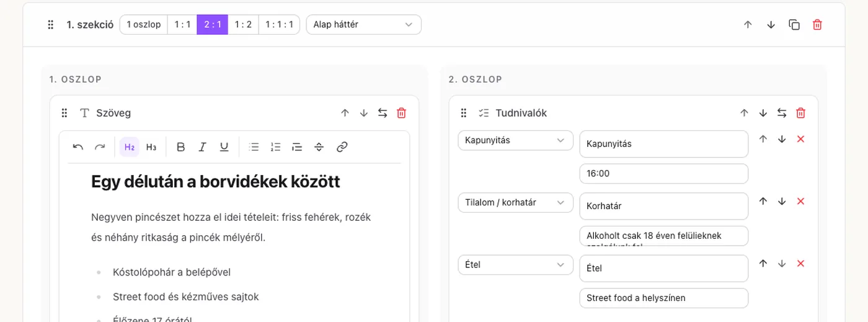Image resolution: width=868 pixels, height=322 pixels.
Task: Move the Korhatár row up
Action: (763, 202)
